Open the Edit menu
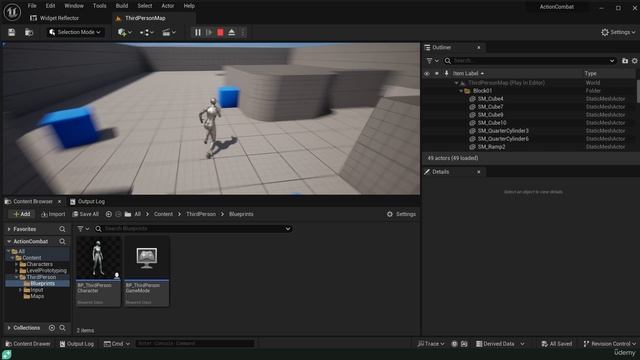 [50, 6]
